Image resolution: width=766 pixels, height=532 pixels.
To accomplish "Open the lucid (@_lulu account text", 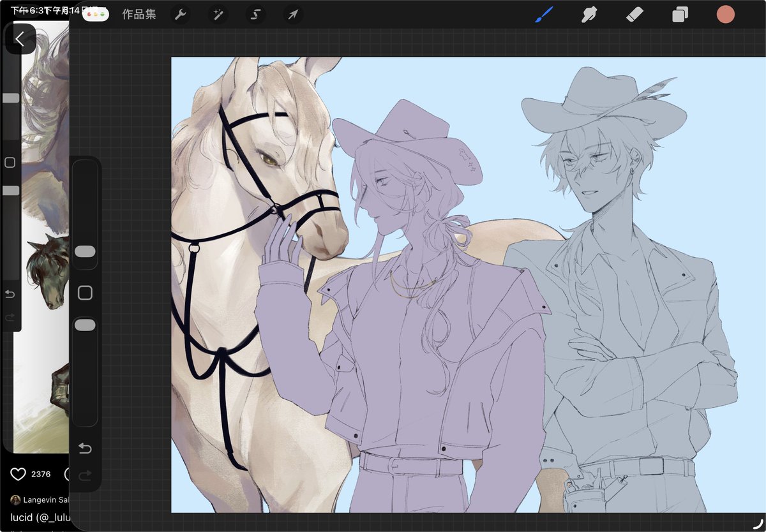I will [x=39, y=516].
